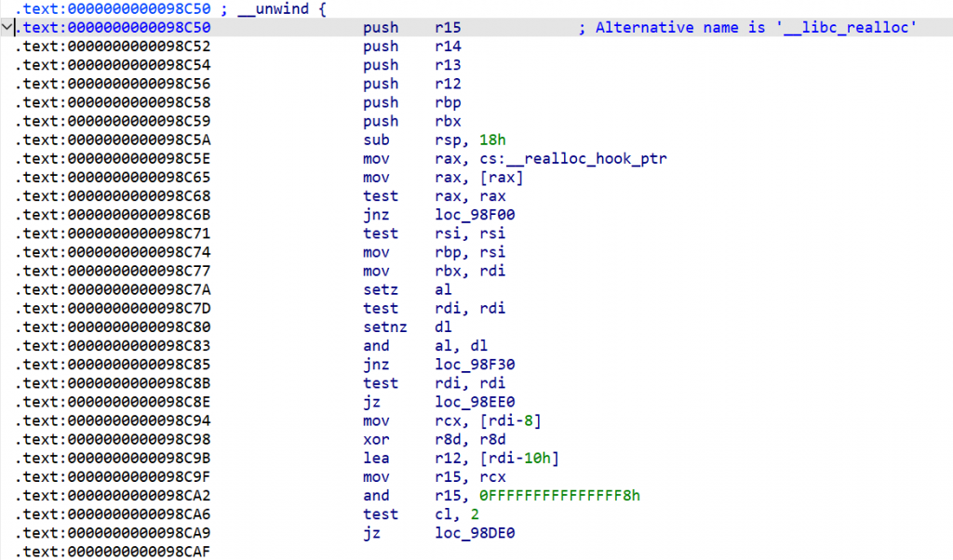
Task: Click the setnz mnemonic
Action: tap(383, 327)
